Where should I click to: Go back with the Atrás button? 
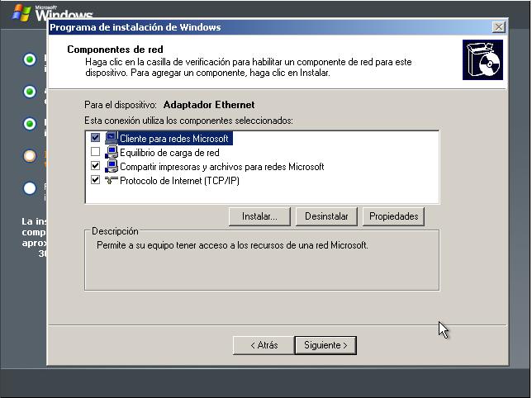pos(264,345)
